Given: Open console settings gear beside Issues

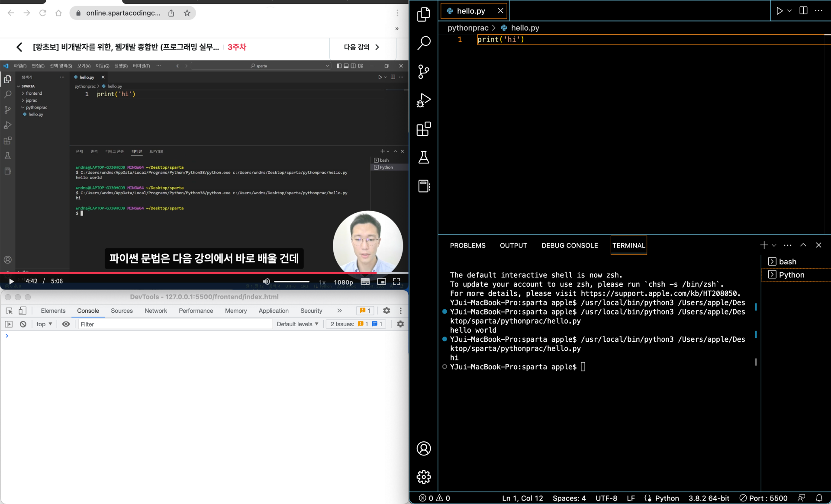Looking at the screenshot, I should (x=400, y=324).
